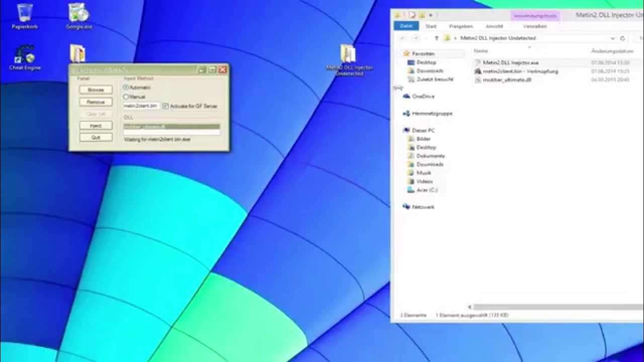Open Heimnetzgruppe in navigation pane
Viewport: 644px width, 362px height.
(432, 114)
